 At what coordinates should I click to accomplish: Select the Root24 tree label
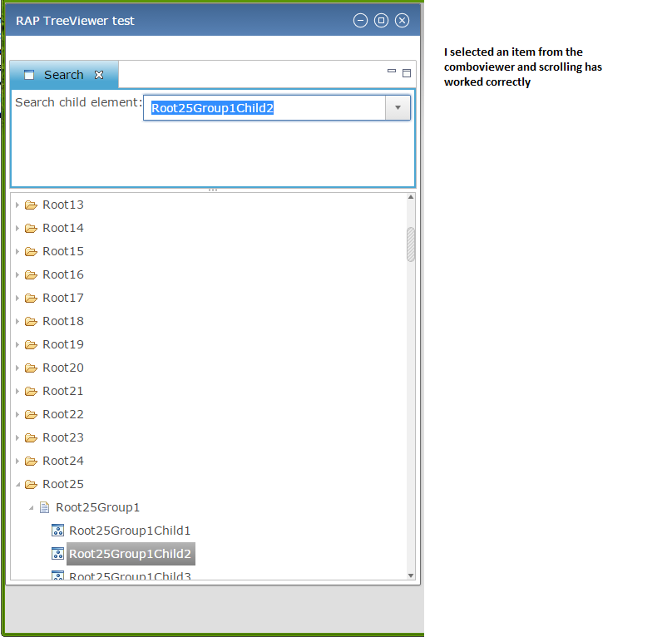pyautogui.click(x=63, y=461)
